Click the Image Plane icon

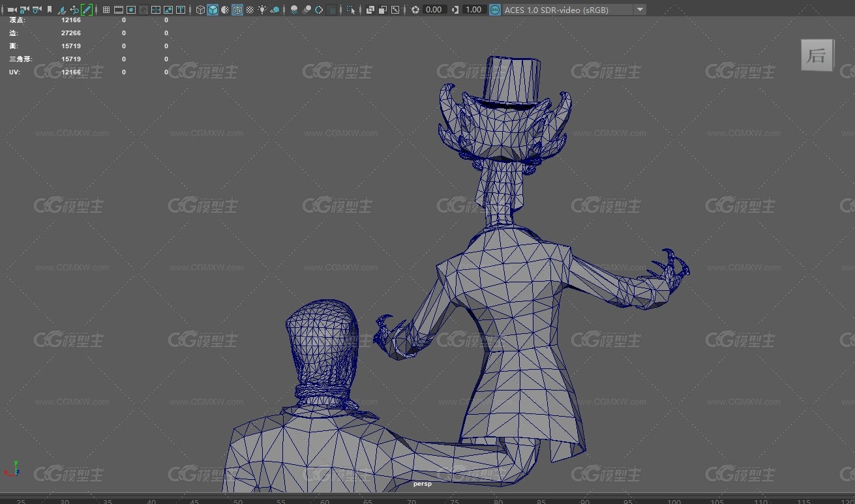[62, 10]
